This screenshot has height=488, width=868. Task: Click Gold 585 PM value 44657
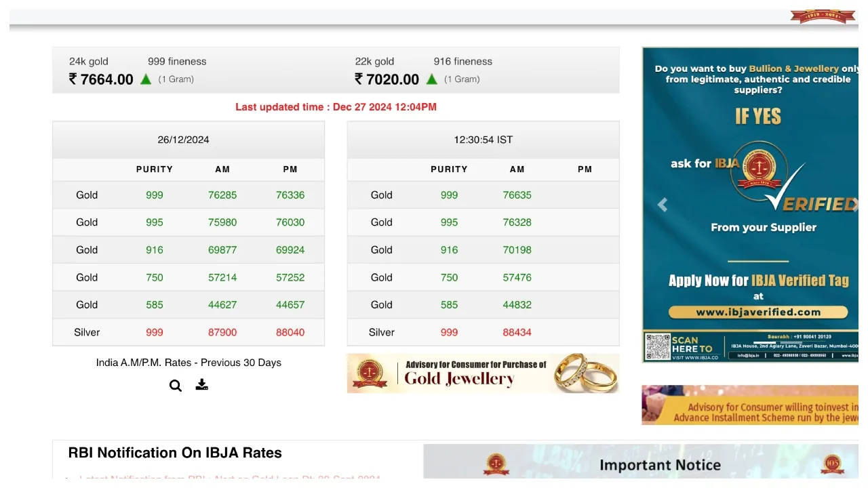tap(290, 305)
